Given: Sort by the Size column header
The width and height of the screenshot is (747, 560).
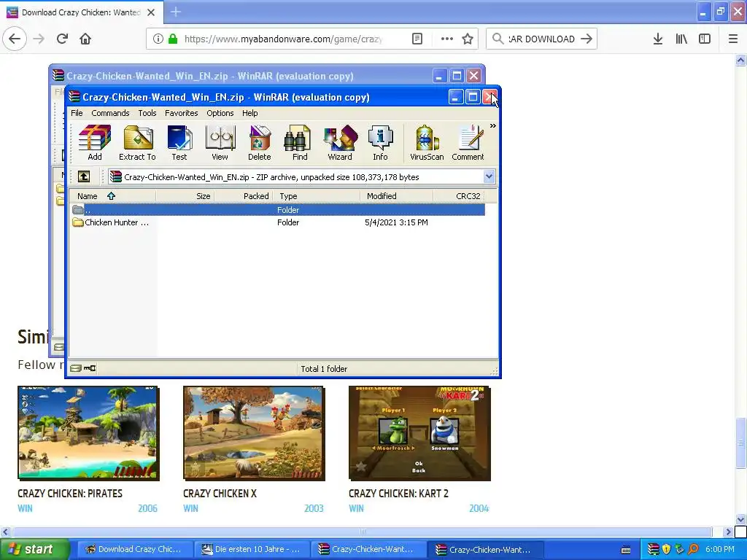Looking at the screenshot, I should [185, 195].
